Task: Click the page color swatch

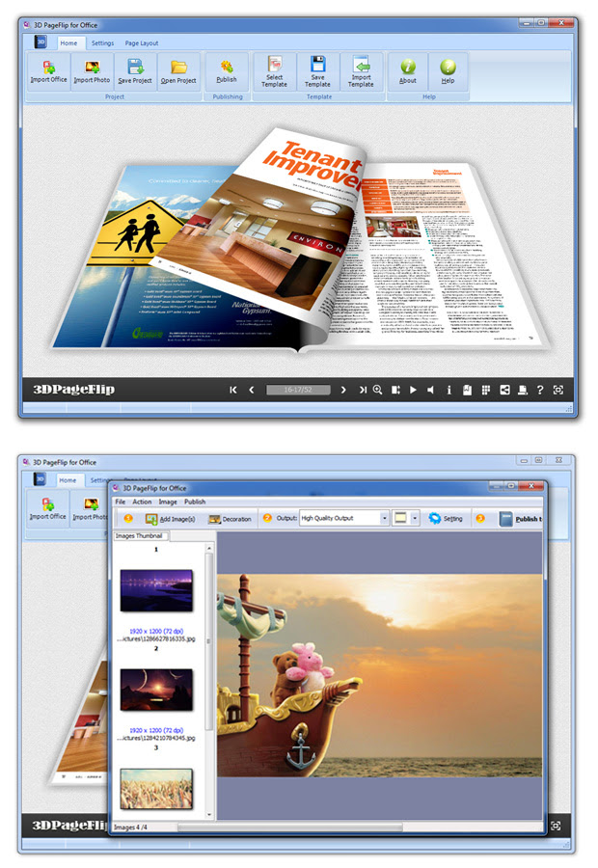Action: (400, 518)
